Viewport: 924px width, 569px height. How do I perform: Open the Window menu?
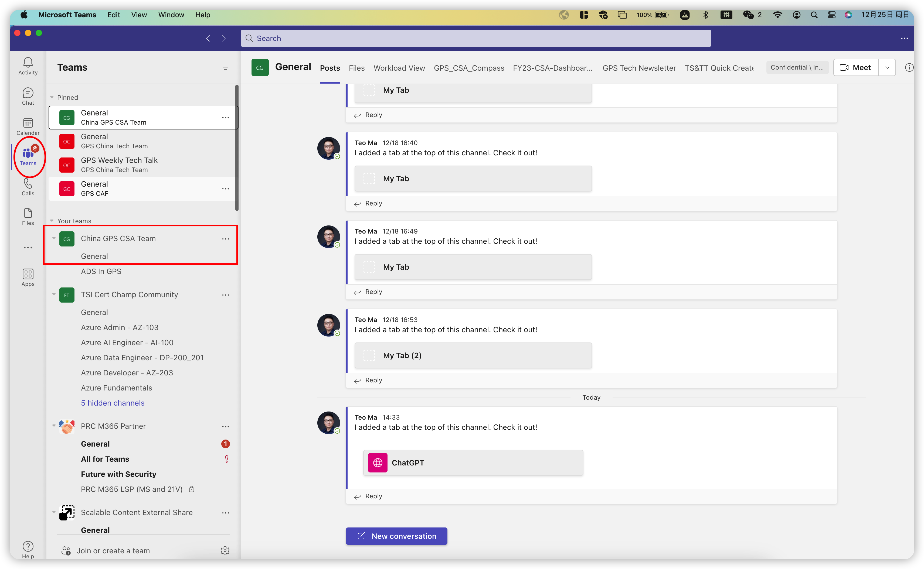(171, 15)
